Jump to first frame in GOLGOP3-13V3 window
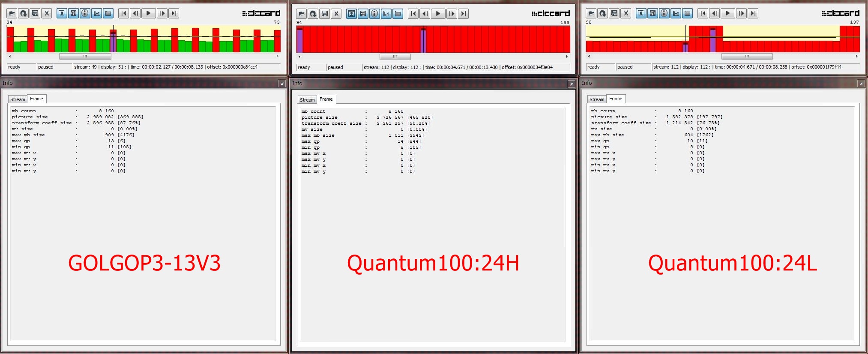This screenshot has height=354, width=868. 124,13
